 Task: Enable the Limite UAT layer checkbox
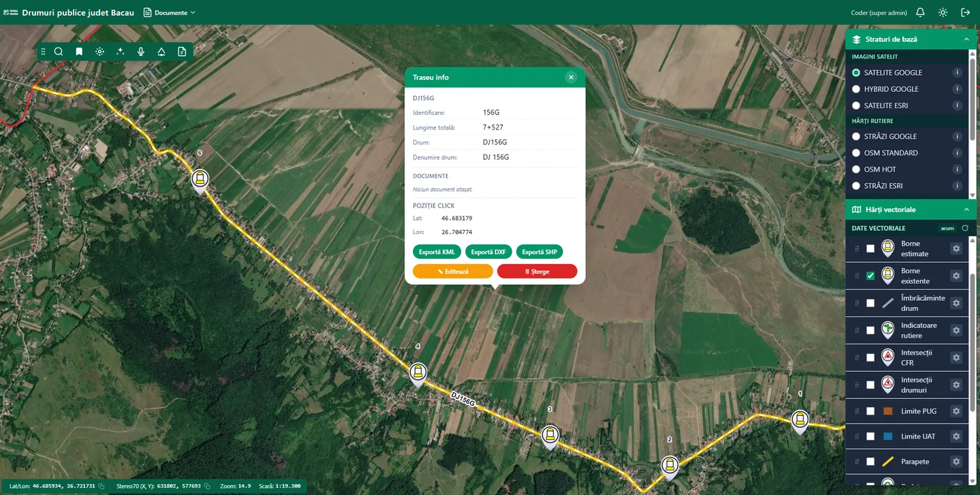pos(870,436)
